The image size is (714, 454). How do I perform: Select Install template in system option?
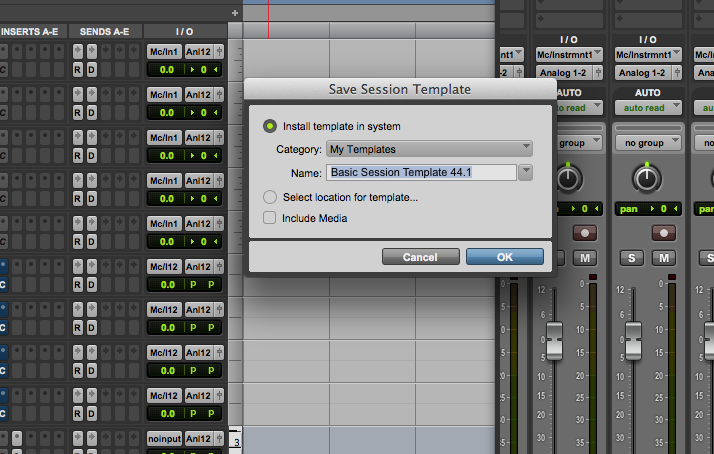tap(270, 126)
